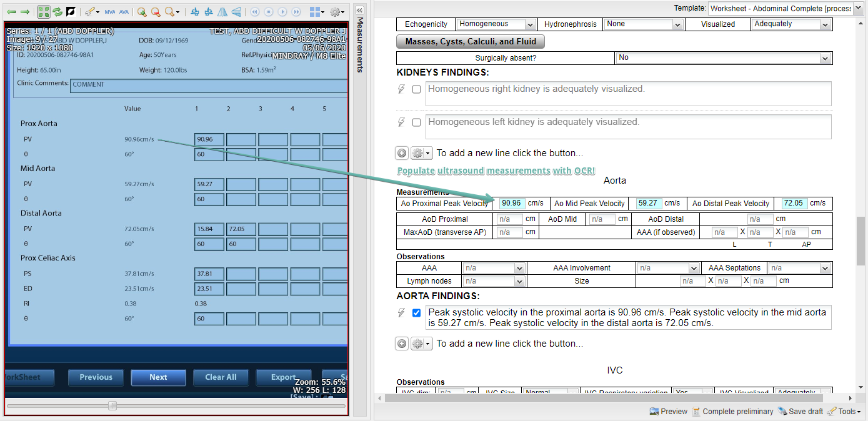Open the plain magnifier zoom options dropdown
The height and width of the screenshot is (421, 868).
pyautogui.click(x=172, y=12)
